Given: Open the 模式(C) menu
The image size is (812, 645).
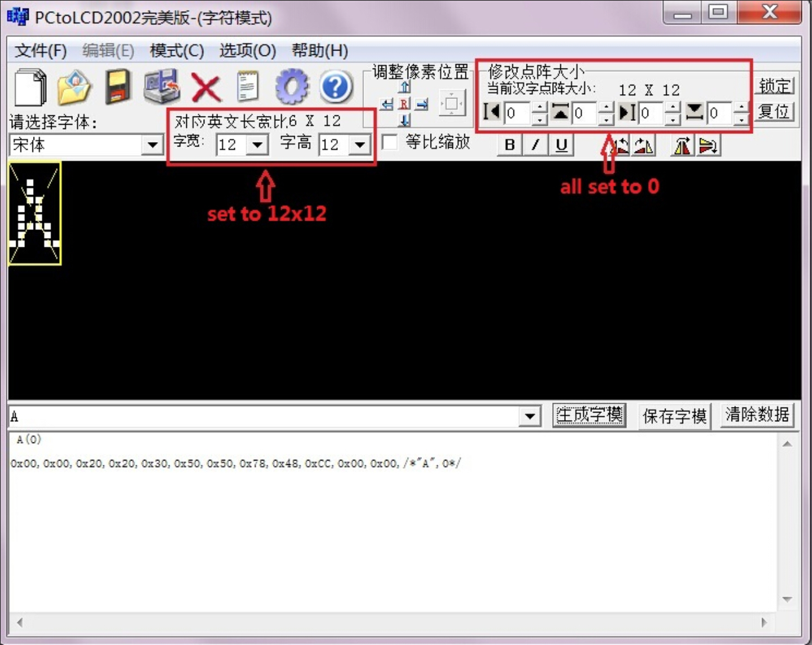Looking at the screenshot, I should click(176, 50).
